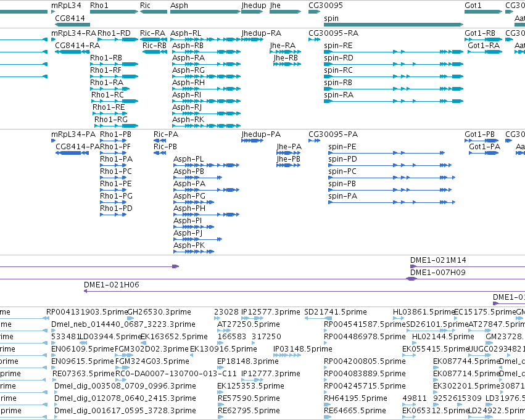Select protein Got1-PA
Screen dimensions: 525x420
coord(484,147)
